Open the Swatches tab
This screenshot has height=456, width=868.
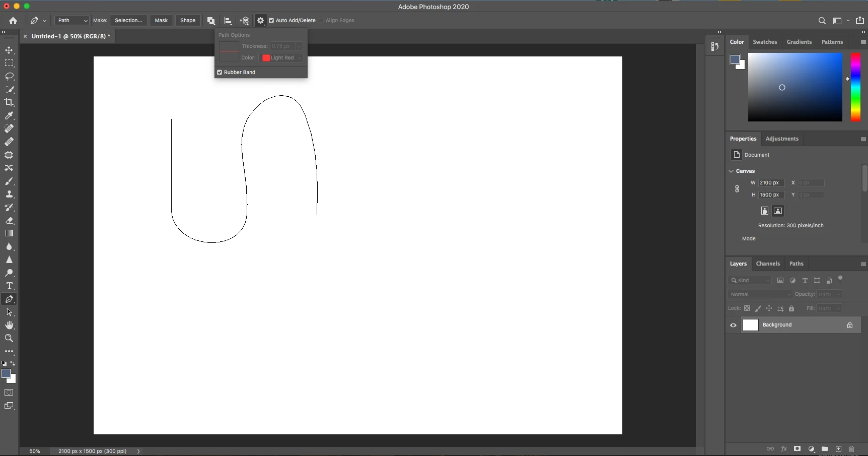765,42
